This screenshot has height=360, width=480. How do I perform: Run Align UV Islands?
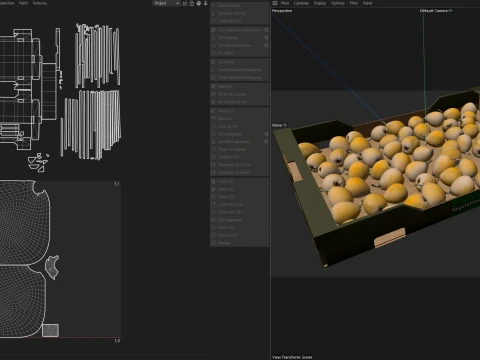(240, 149)
